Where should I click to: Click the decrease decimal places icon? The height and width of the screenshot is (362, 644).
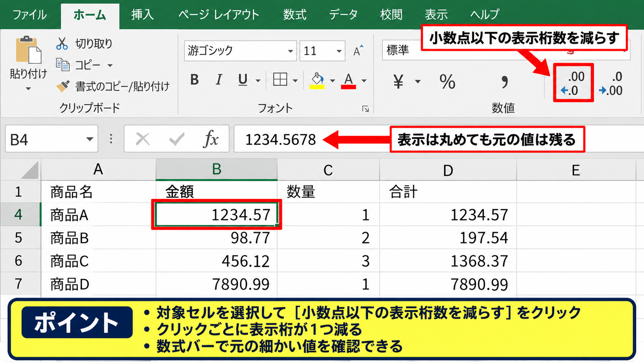click(573, 83)
